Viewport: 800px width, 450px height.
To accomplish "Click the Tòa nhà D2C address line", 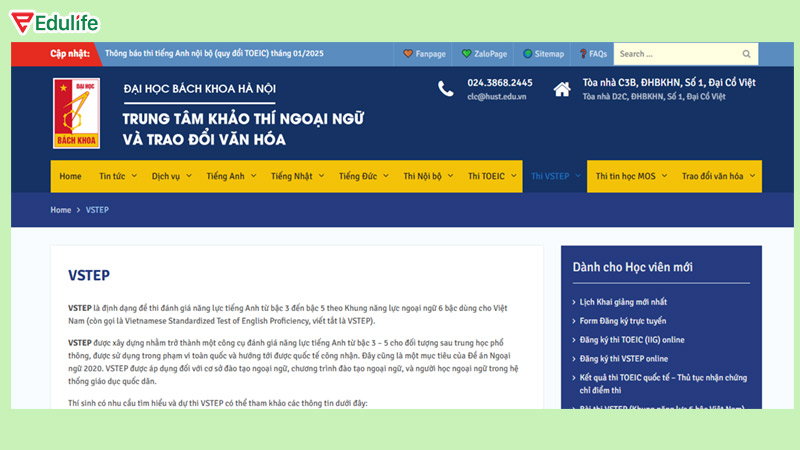I will tap(654, 96).
